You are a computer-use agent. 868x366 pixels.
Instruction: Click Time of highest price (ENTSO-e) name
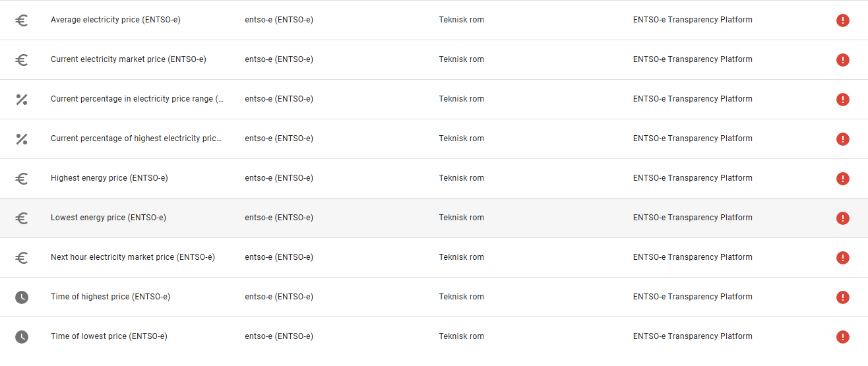(x=110, y=297)
